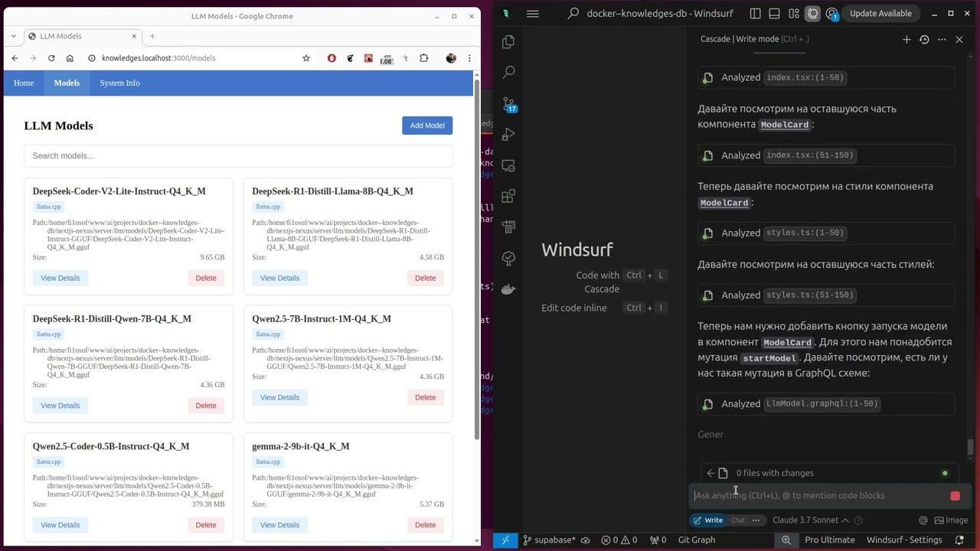This screenshot has height=551, width=980.
Task: Open the Analyzed styles.ts:(51-150) step
Action: [x=826, y=295]
